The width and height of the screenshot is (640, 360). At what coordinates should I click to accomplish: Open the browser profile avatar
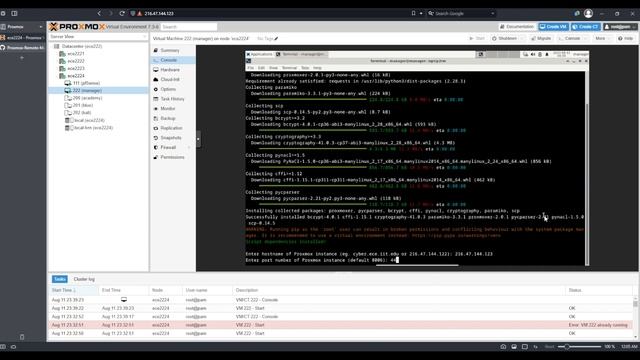point(588,13)
